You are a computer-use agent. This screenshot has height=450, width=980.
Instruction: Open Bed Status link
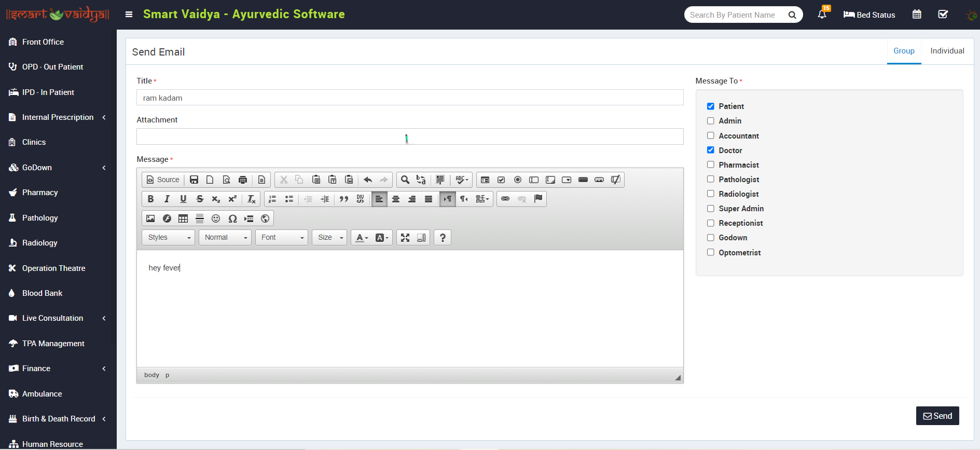pos(869,15)
